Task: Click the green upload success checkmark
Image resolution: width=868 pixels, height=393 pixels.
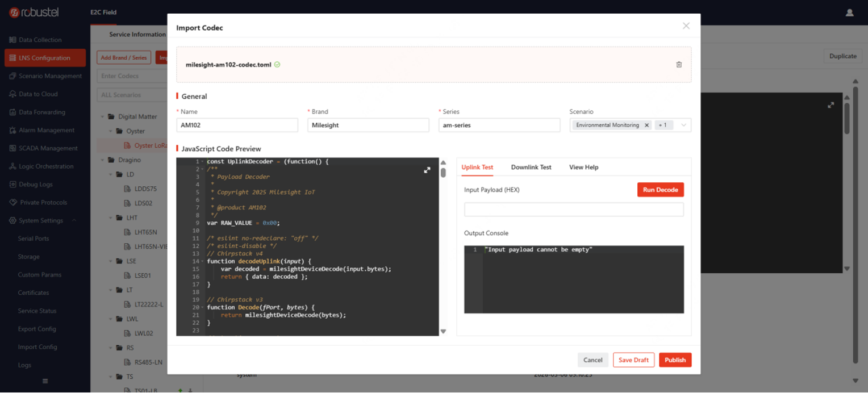Action: point(277,65)
